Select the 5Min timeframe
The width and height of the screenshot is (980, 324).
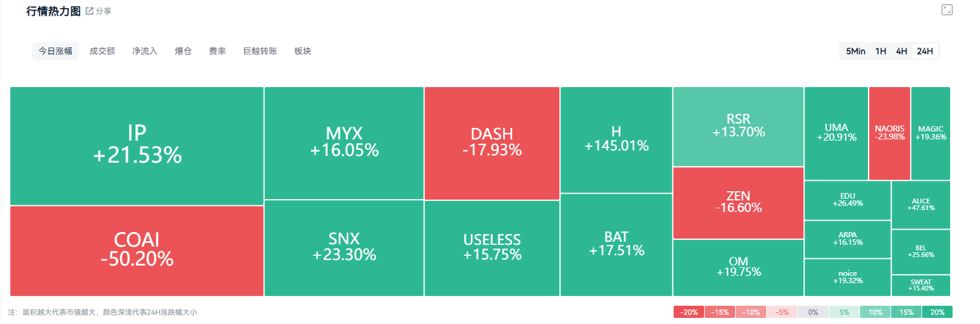pos(855,51)
